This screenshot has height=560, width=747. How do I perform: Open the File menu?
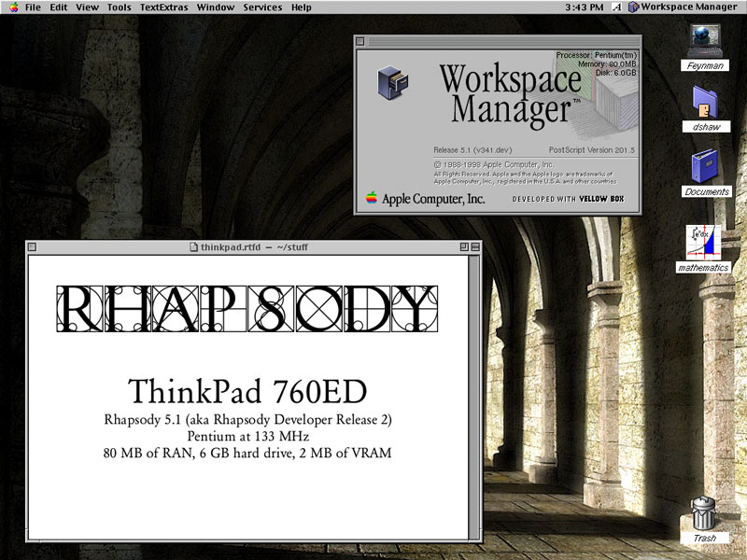pyautogui.click(x=33, y=7)
